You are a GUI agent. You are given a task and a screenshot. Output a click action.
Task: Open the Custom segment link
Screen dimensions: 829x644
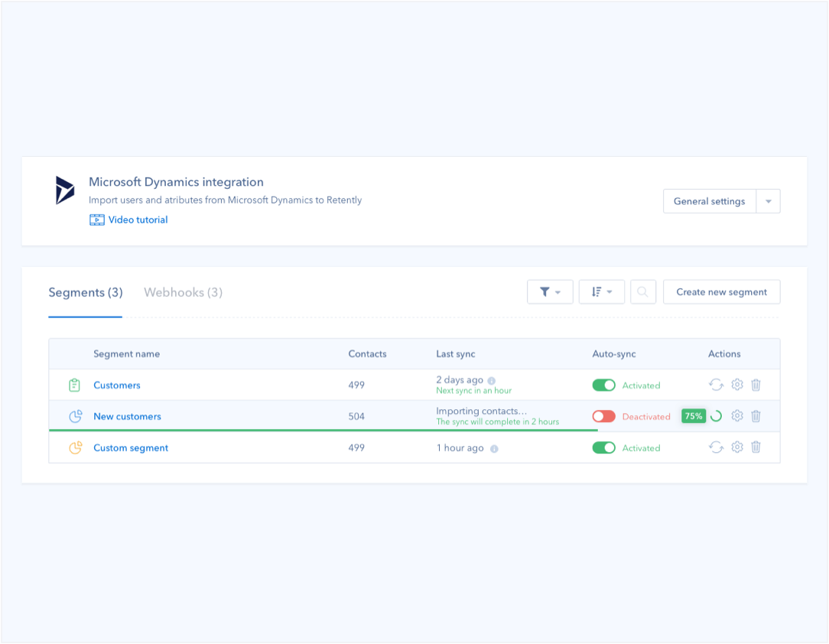click(131, 448)
